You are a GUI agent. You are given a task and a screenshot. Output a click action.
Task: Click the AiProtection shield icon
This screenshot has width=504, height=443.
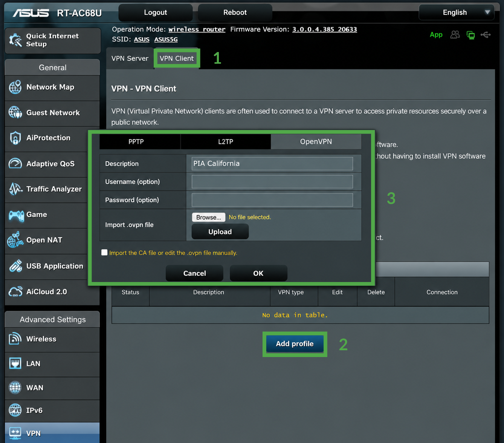[x=15, y=138]
